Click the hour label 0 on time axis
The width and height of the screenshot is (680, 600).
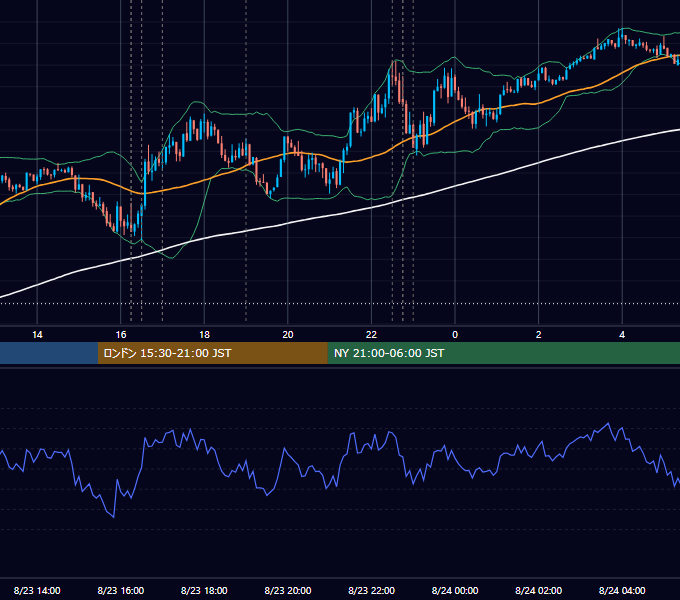[x=455, y=335]
